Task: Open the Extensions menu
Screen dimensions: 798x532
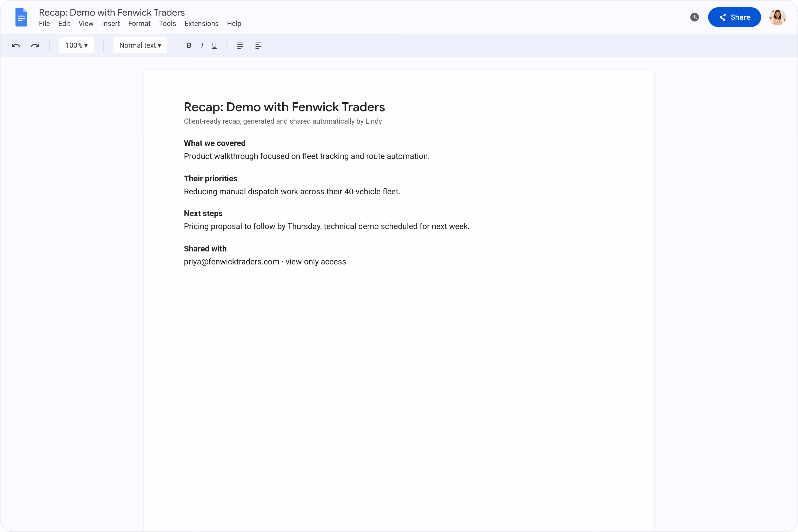Action: pos(202,24)
